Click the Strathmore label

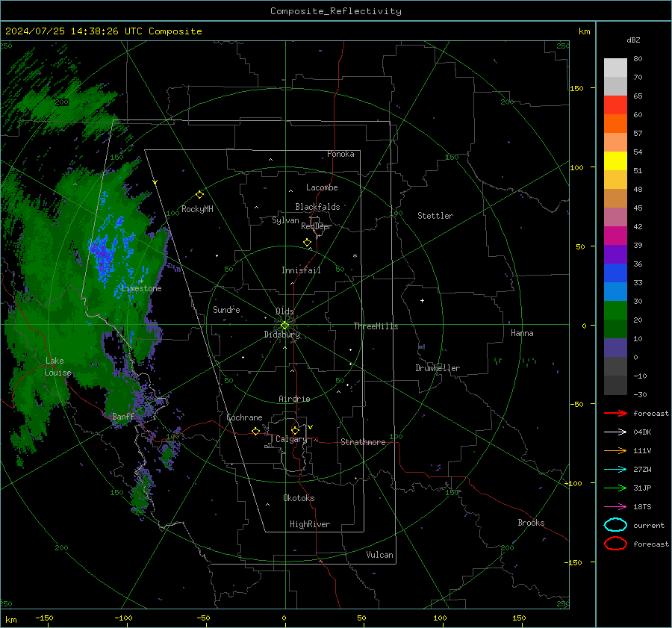pos(363,442)
